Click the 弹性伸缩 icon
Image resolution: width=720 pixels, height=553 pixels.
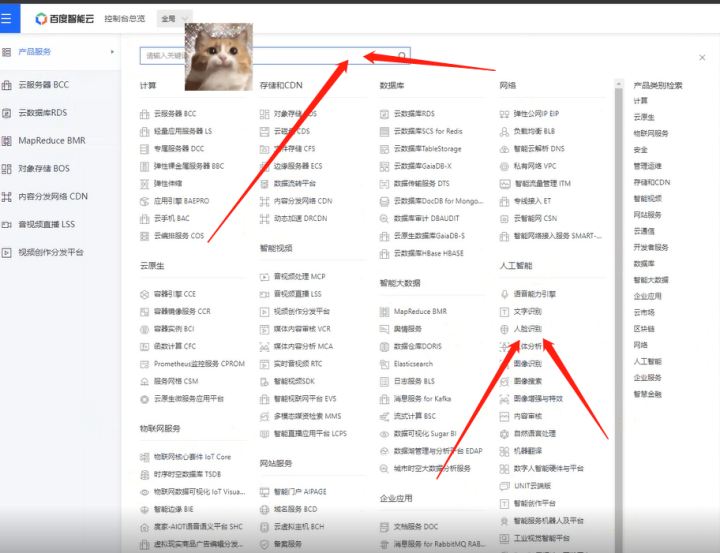click(x=144, y=184)
